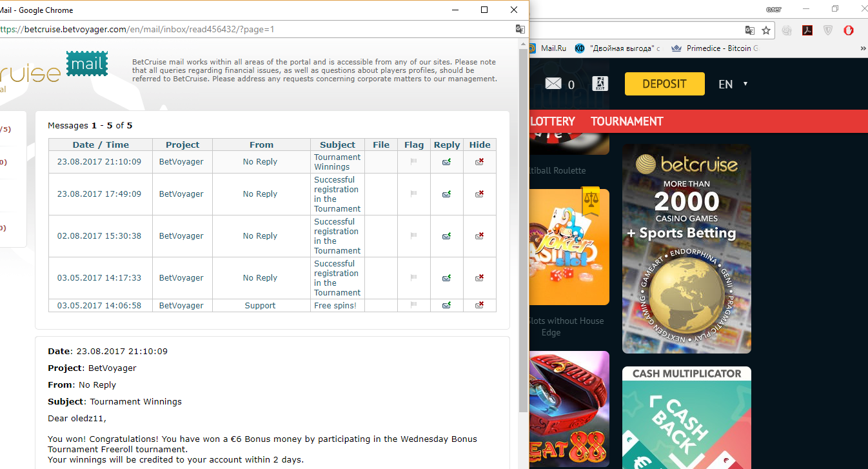Viewport: 868px width, 469px height.
Task: Show hidden bookmarks via the chevron
Action: click(x=863, y=48)
